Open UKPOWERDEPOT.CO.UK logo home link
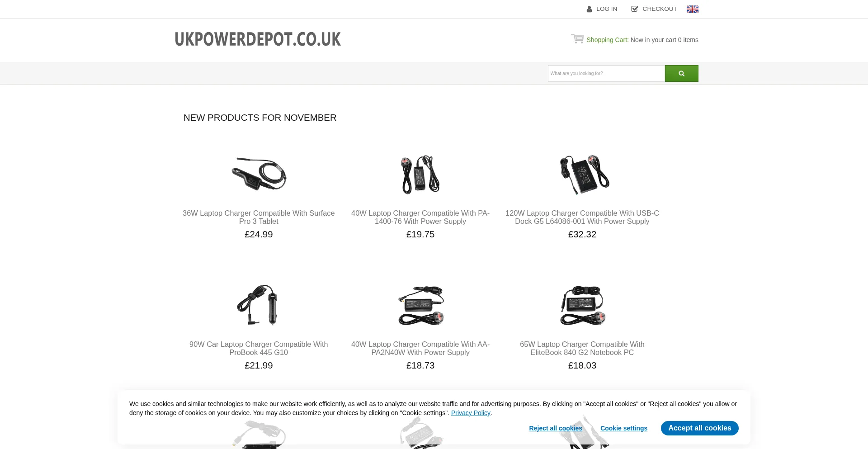868x449 pixels. pyautogui.click(x=258, y=39)
